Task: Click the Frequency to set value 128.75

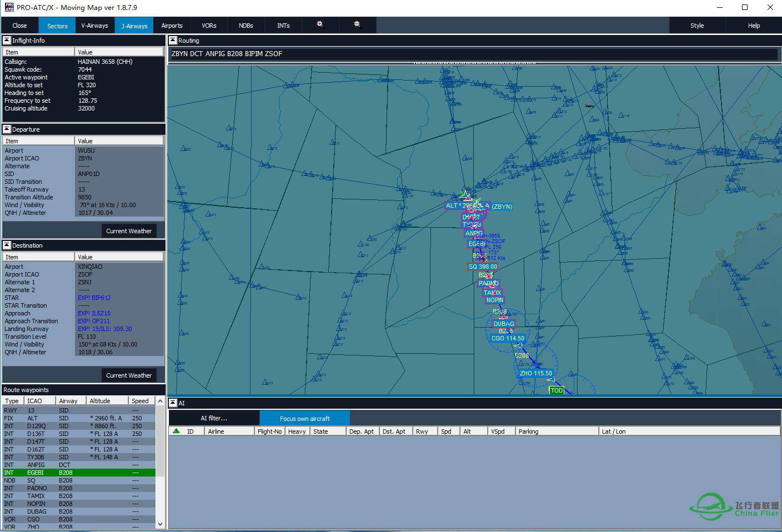Action: 88,101
